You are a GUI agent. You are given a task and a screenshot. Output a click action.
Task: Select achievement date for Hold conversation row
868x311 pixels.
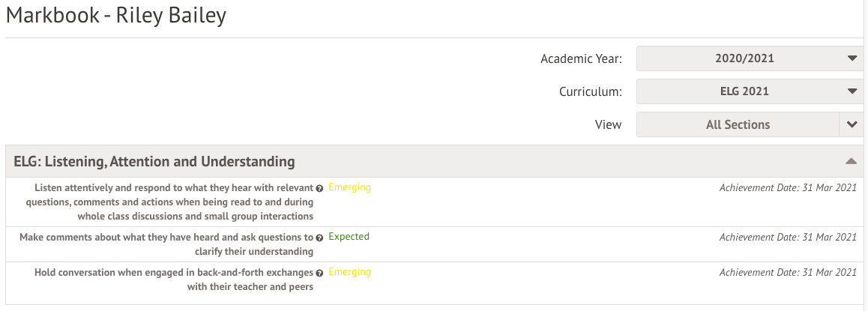coord(788,273)
